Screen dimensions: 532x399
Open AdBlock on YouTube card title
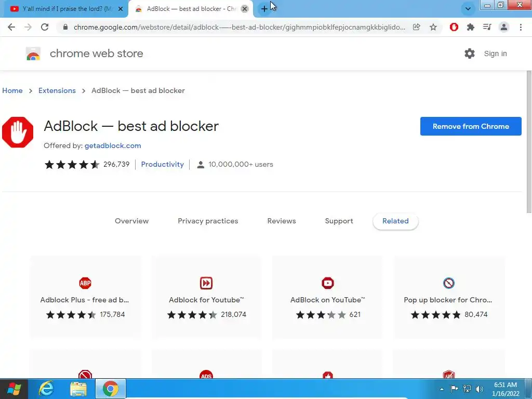tap(328, 300)
